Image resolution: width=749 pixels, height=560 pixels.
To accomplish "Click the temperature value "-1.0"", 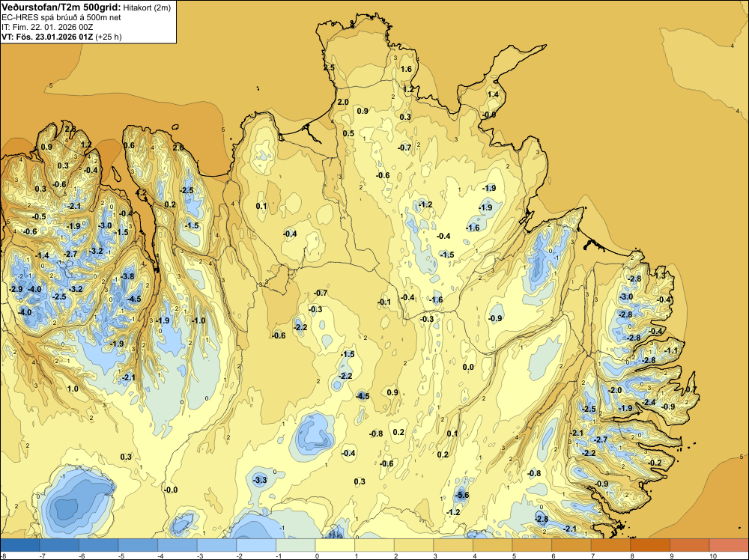I will (198, 320).
